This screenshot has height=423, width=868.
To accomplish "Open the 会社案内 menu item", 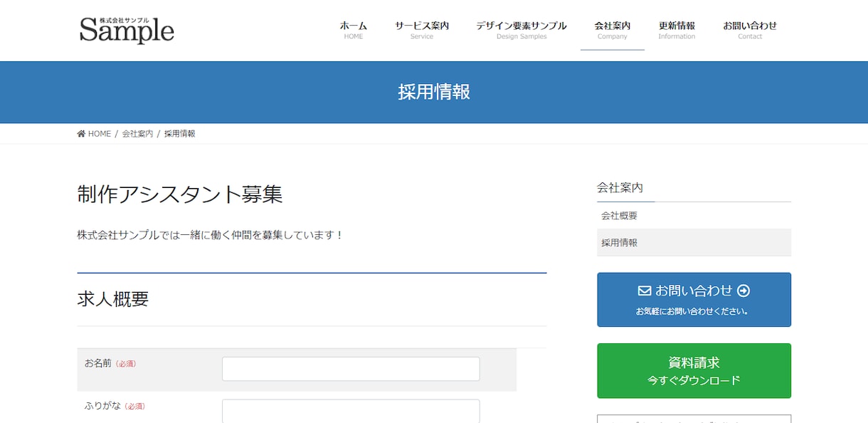I will pos(613,30).
